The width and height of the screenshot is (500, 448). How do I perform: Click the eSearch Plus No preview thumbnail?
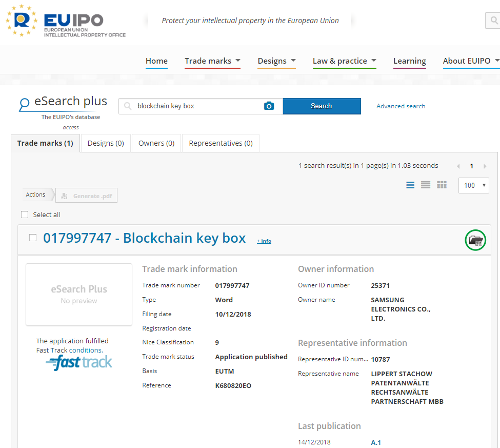79,295
